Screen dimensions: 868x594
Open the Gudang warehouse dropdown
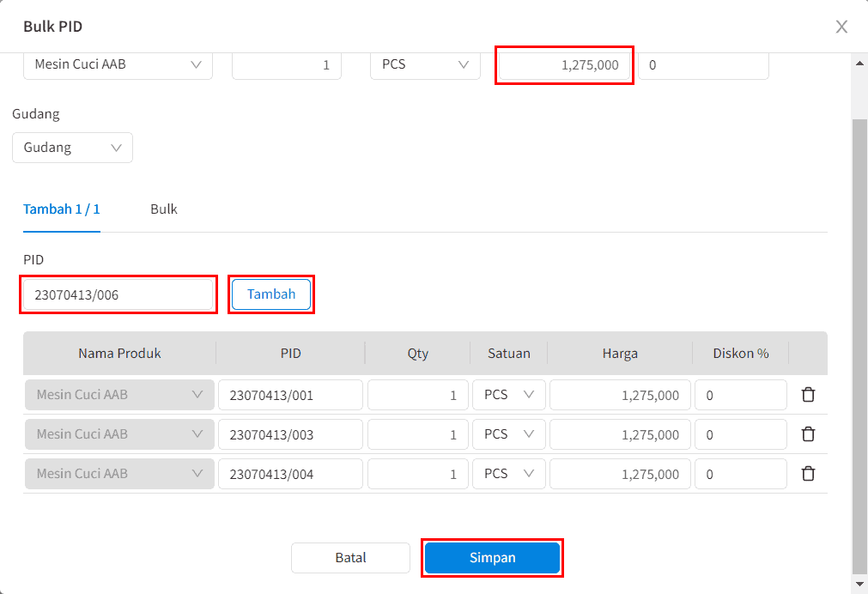[72, 148]
